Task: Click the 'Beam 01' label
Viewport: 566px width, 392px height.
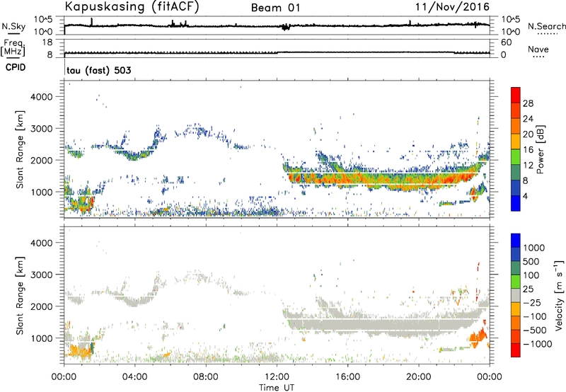Action: click(275, 8)
